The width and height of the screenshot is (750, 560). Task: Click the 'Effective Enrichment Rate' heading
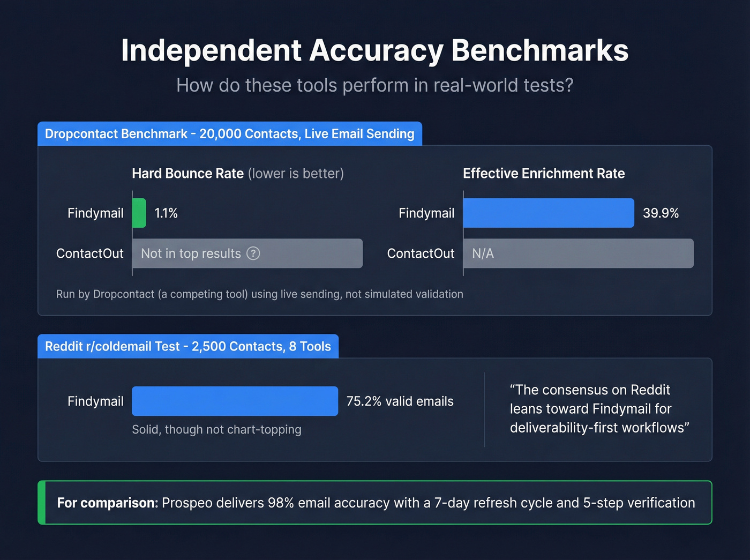[x=544, y=174]
